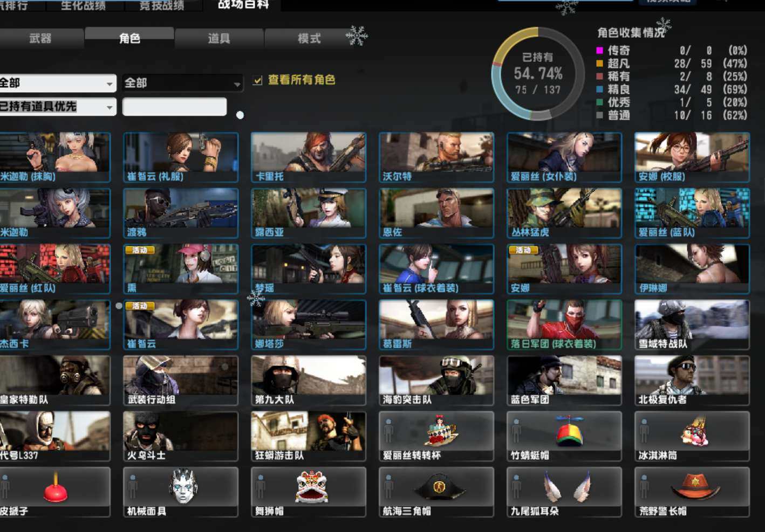The width and height of the screenshot is (765, 532).
Task: Expand the left 全部 filter dropdown
Action: 57,83
